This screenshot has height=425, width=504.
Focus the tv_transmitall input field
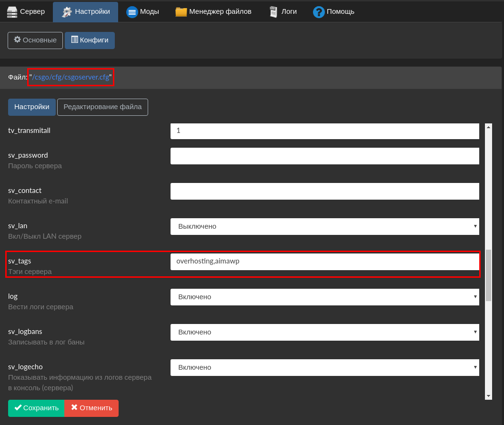point(324,131)
